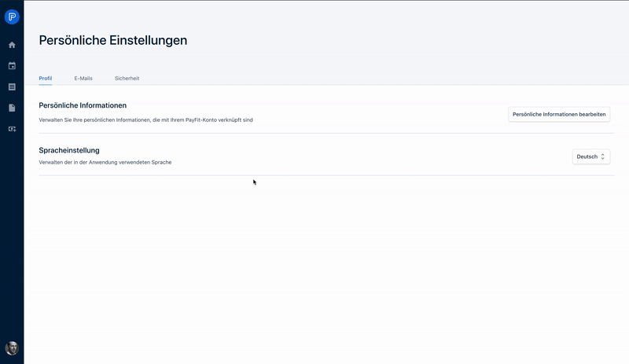The width and height of the screenshot is (629, 364).
Task: Click Persönliche Informationen bearbeiten button
Action: [559, 114]
